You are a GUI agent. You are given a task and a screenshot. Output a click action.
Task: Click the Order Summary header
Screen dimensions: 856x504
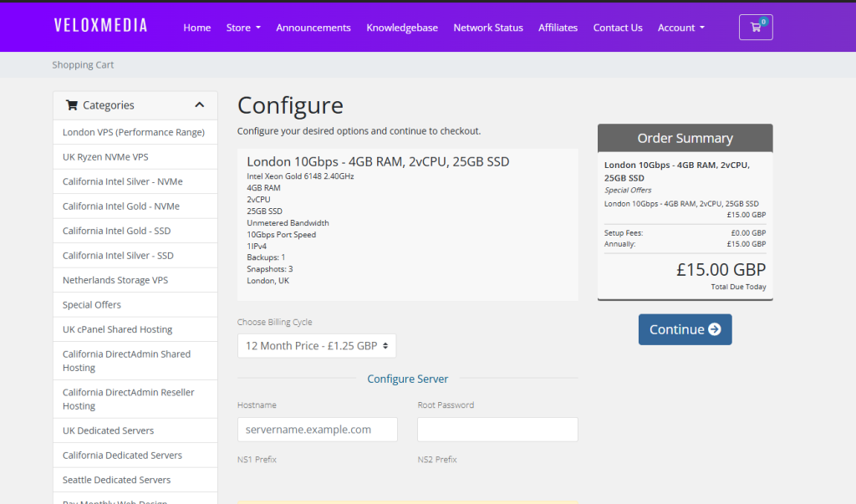(685, 138)
